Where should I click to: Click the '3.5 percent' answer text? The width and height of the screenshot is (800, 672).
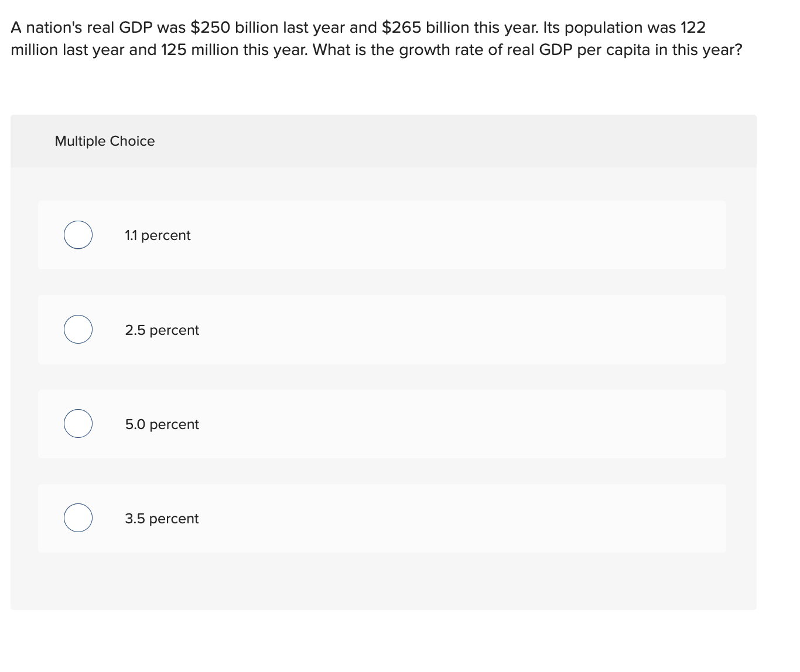pos(162,519)
